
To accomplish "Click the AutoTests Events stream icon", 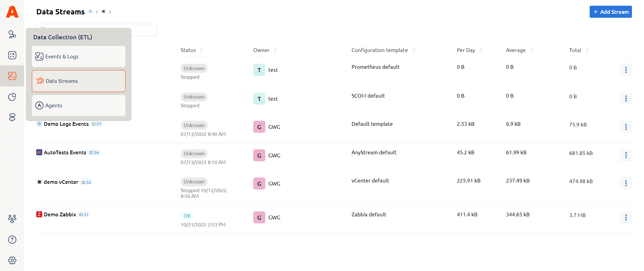I will [39, 152].
